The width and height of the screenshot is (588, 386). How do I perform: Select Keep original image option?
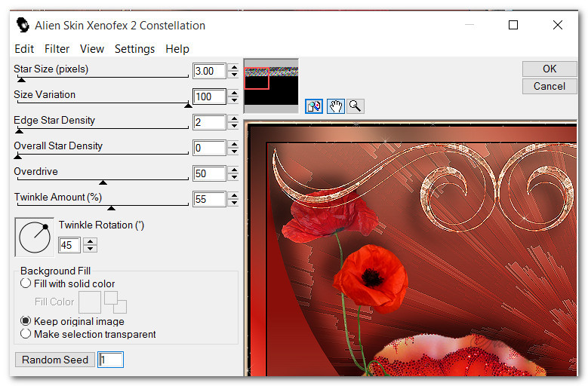coord(26,321)
